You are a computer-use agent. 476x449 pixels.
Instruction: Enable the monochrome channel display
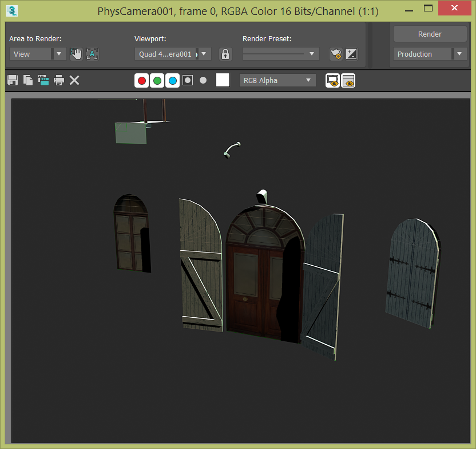click(x=203, y=80)
